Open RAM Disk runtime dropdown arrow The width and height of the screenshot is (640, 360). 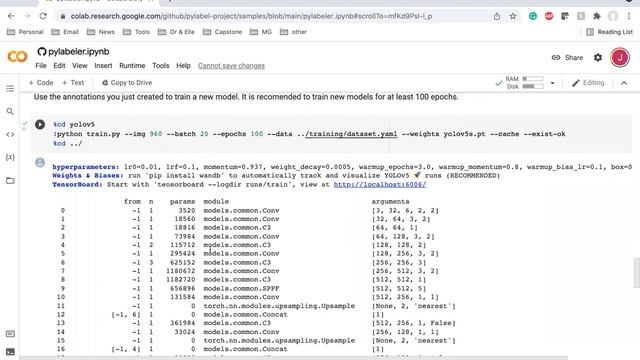[x=552, y=83]
